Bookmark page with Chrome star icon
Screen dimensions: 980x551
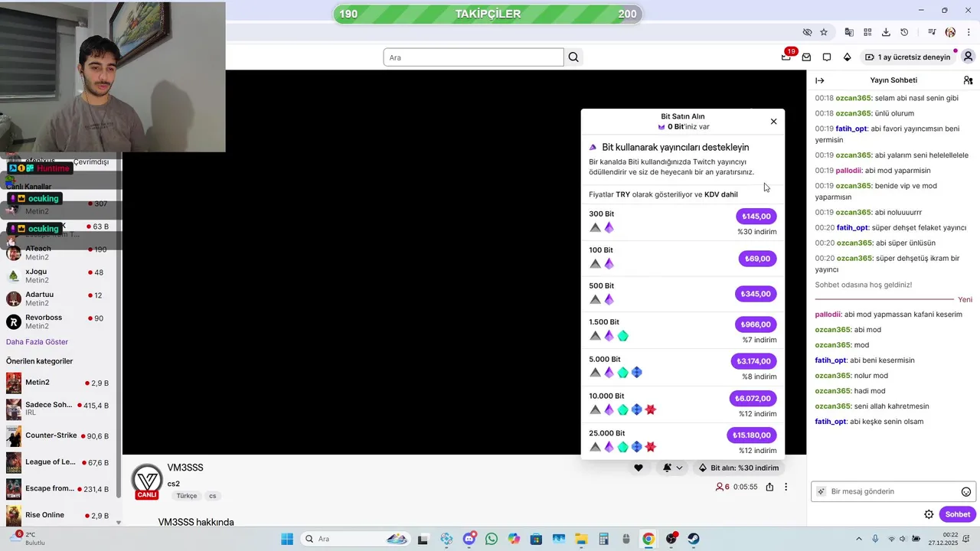point(824,32)
